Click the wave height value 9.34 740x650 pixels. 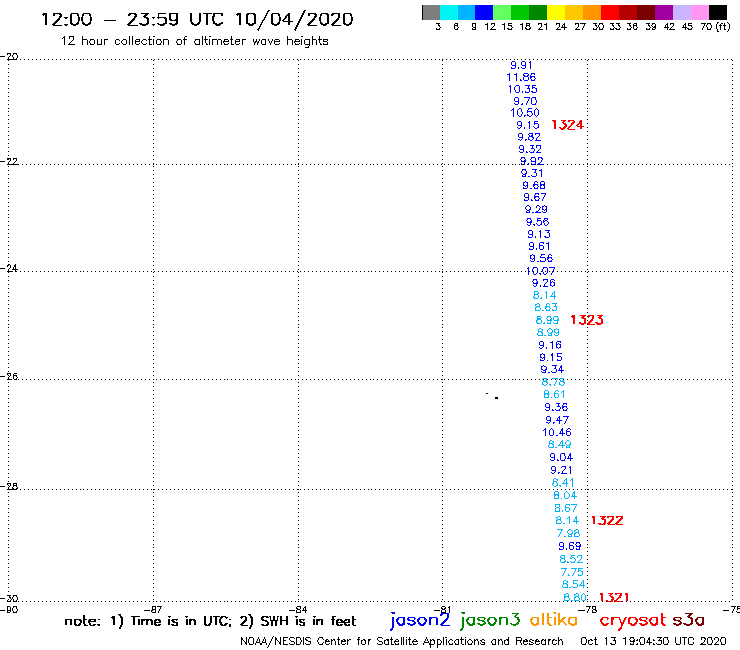[x=552, y=369]
